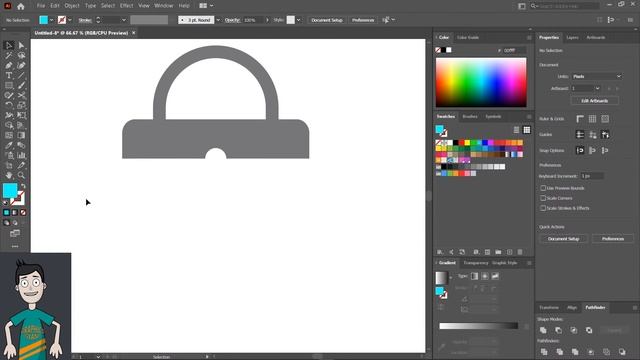The image size is (640, 360).
Task: Enable Use Preview Bounds checkbox
Action: (543, 188)
